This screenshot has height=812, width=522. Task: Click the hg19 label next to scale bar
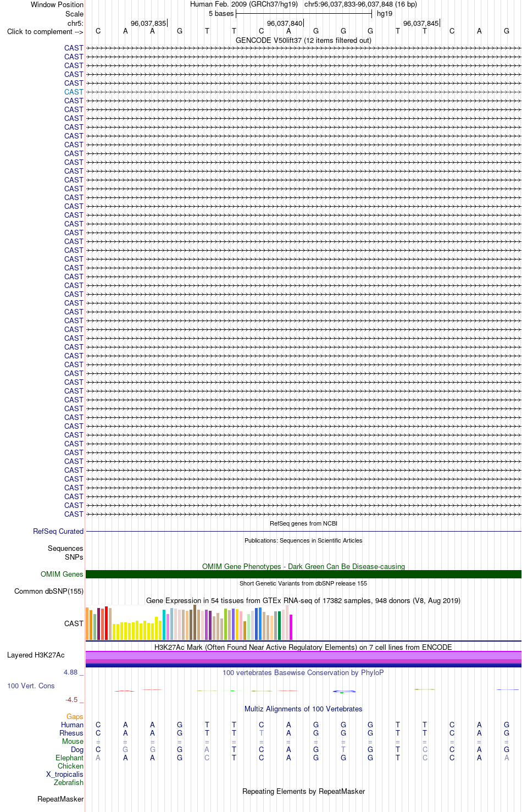(x=385, y=14)
